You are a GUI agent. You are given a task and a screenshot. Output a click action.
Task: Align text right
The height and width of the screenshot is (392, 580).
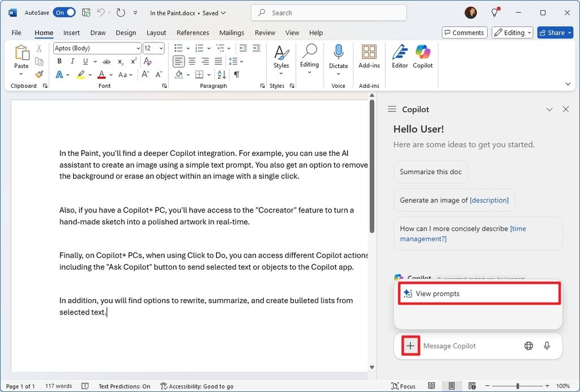coord(205,61)
